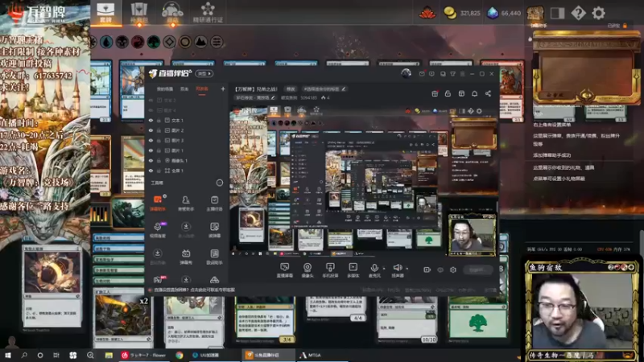Open streaming settings gear in bottom bar

coord(453,269)
